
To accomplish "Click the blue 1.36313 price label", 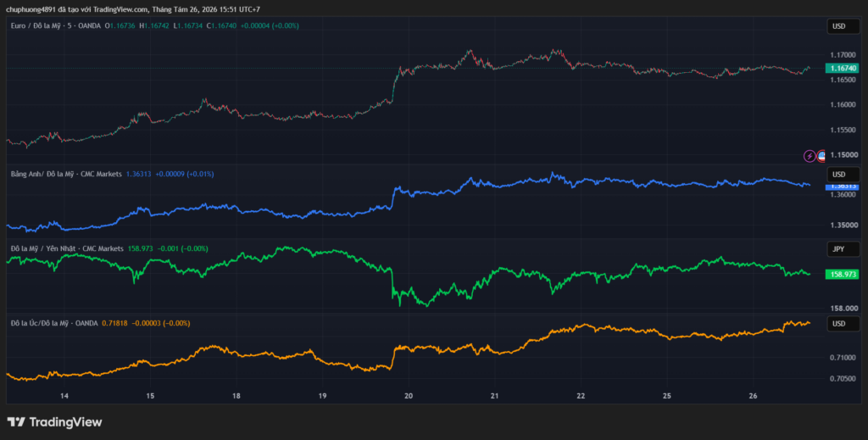I will point(842,186).
